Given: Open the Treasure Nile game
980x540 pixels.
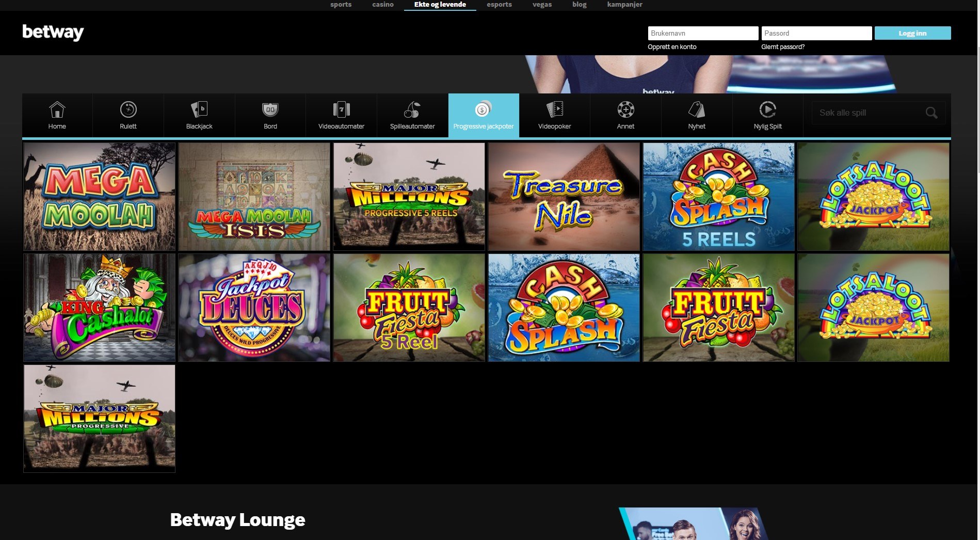Looking at the screenshot, I should pos(564,197).
